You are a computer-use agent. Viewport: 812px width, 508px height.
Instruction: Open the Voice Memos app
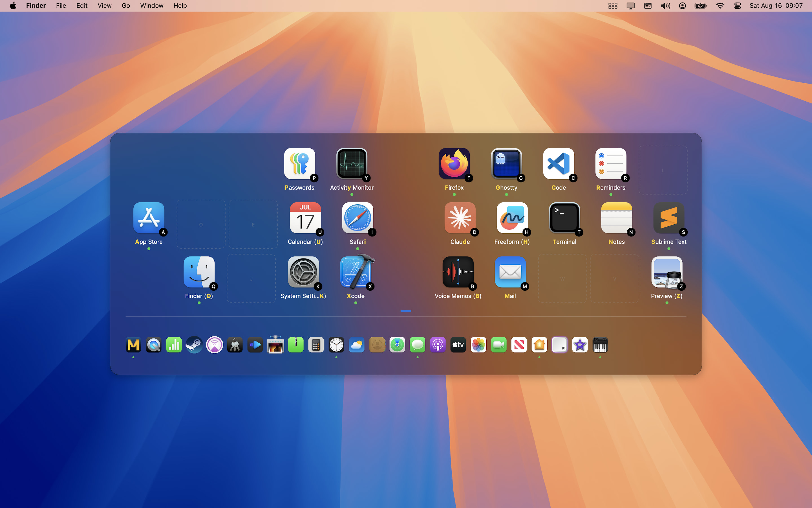click(458, 272)
